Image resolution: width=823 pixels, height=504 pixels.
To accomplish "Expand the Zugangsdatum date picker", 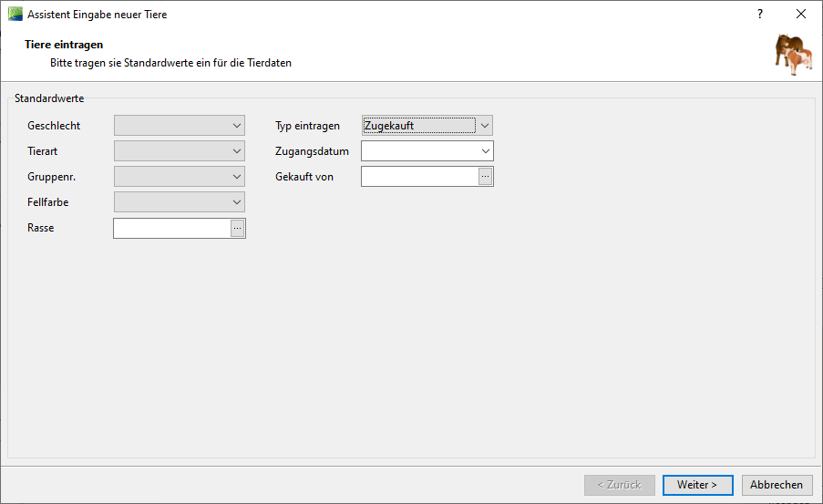I will coord(485,151).
